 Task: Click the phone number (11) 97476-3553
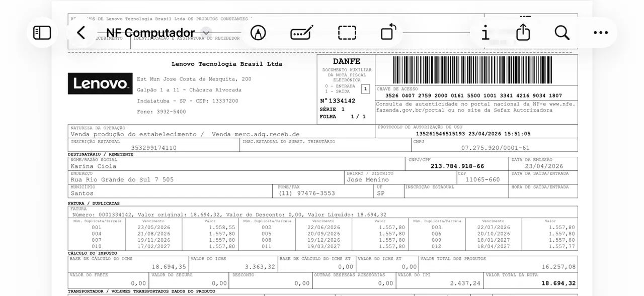click(x=307, y=193)
